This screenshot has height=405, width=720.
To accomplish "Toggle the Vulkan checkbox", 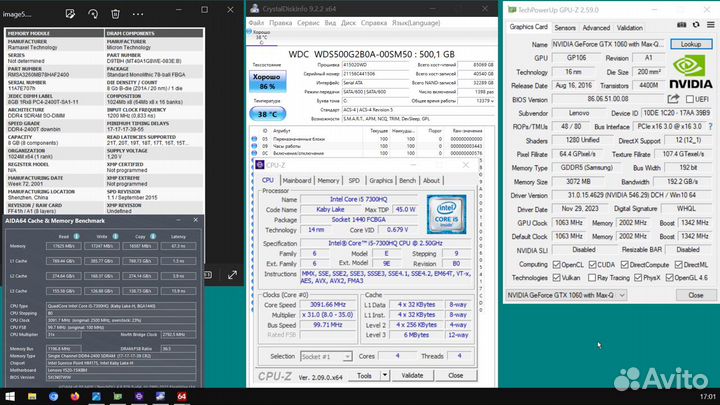I will click(x=557, y=278).
